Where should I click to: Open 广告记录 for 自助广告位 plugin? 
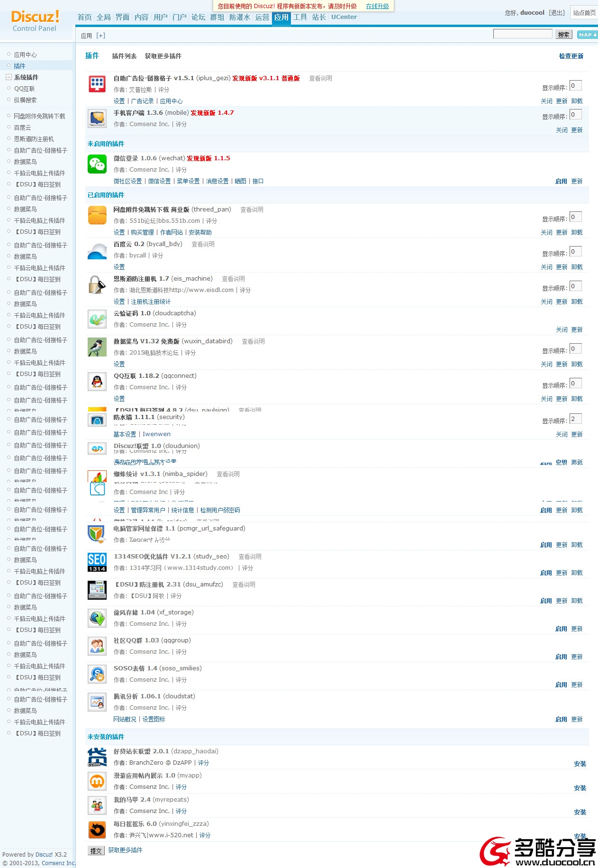click(142, 101)
